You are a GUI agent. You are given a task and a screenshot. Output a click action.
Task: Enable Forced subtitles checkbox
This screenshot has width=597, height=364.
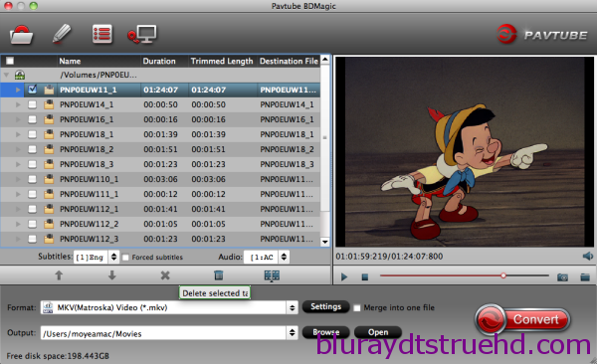[125, 258]
